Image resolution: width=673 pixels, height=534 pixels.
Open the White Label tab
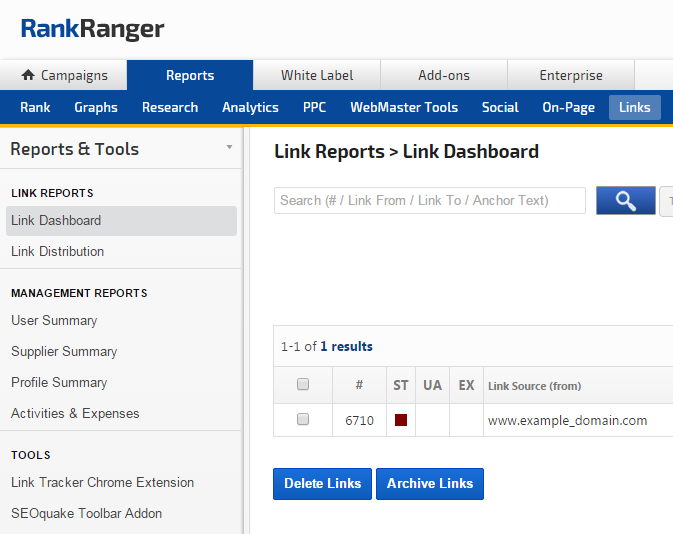point(316,75)
